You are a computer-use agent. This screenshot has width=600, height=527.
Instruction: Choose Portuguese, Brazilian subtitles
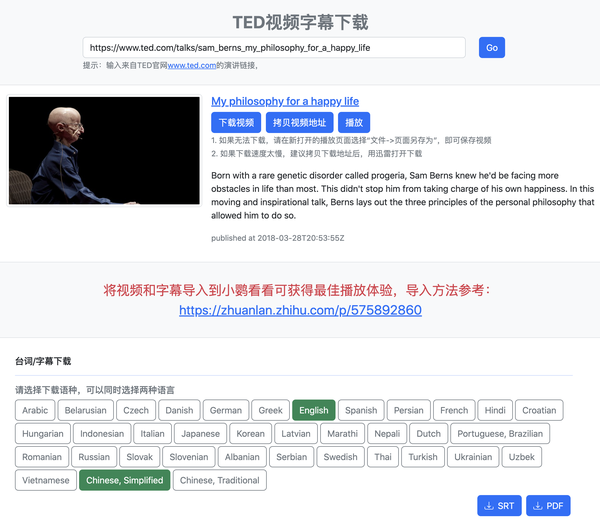(500, 434)
